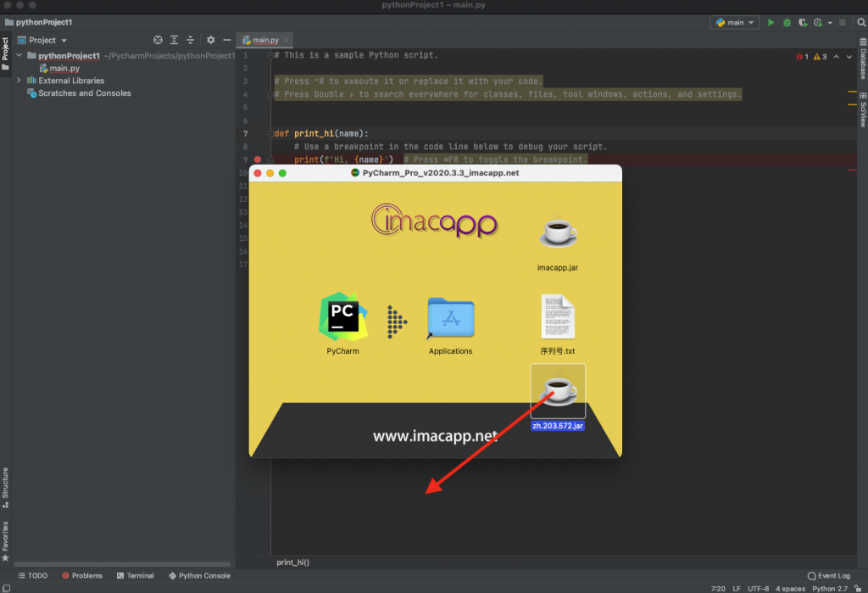Screen dimensions: 868x593
Task: Open the dropdown arrow next to profile icon
Action: tap(830, 23)
